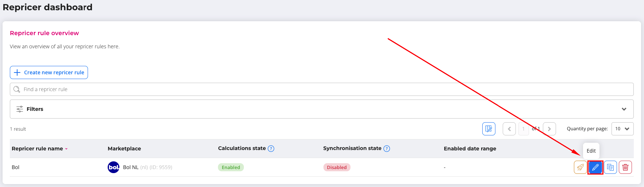The image size is (644, 187).
Task: Click the Enabled calculations state badge
Action: pos(231,167)
